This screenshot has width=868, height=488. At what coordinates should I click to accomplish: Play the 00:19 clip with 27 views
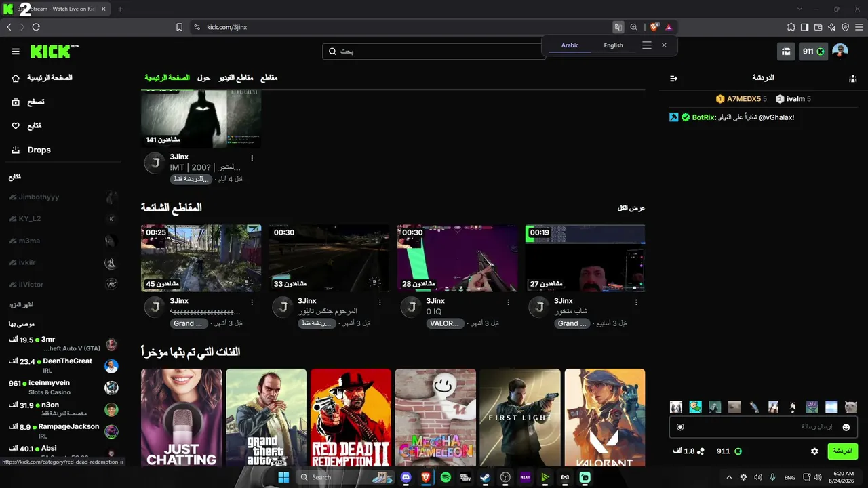pos(585,258)
